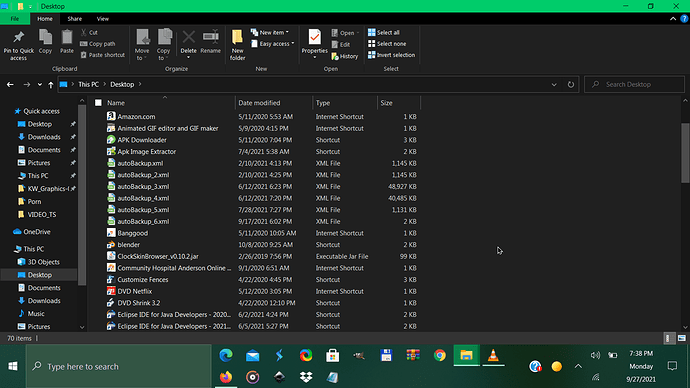Create a New folder from ribbon

[x=237, y=45]
